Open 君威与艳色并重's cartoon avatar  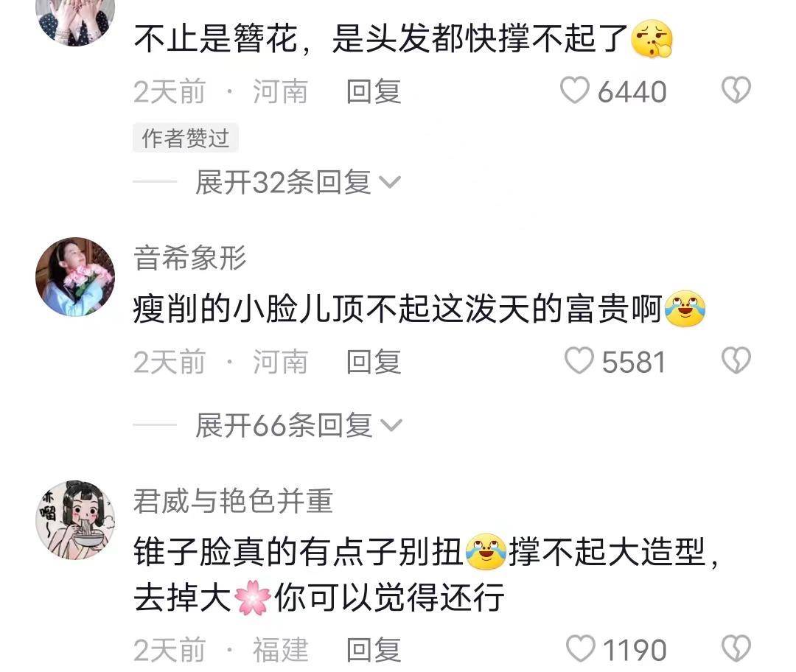tap(75, 519)
